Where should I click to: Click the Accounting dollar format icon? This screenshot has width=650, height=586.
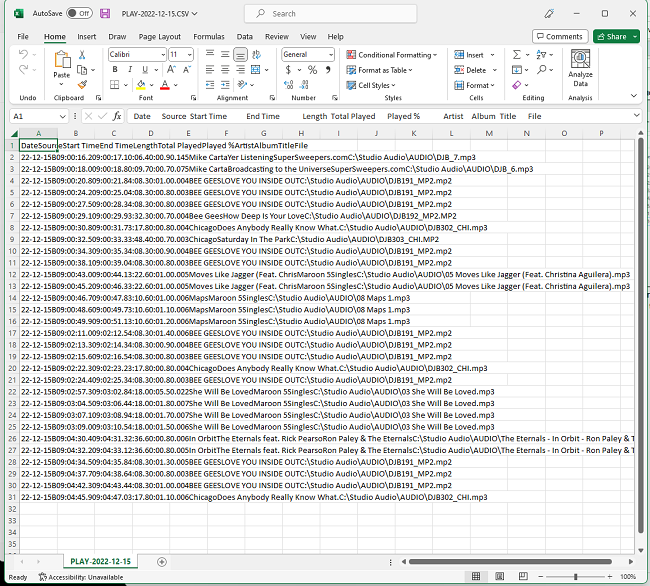pos(288,70)
